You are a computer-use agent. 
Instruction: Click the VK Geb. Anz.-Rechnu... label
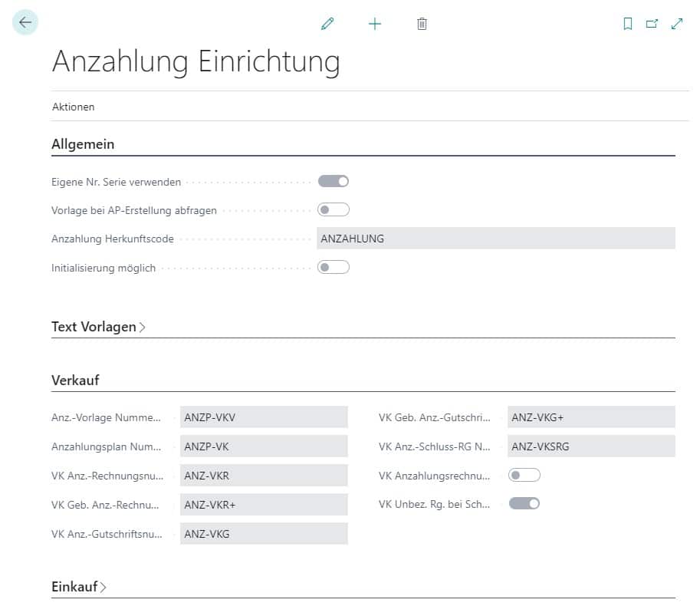105,506
